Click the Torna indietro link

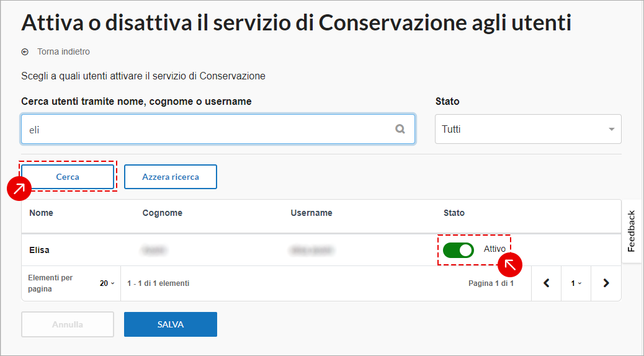pos(63,51)
